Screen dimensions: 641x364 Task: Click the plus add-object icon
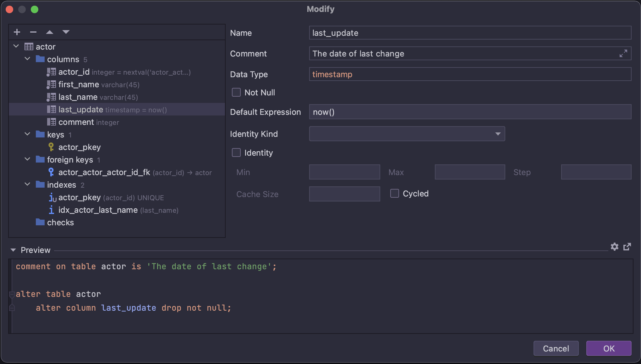coord(17,32)
